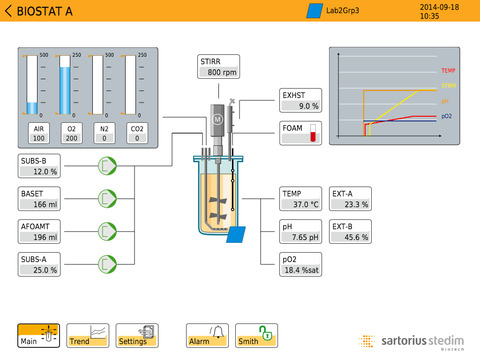Open the STIRR 800 rpm field
Viewport: 480px width, 360px height.
(x=218, y=67)
